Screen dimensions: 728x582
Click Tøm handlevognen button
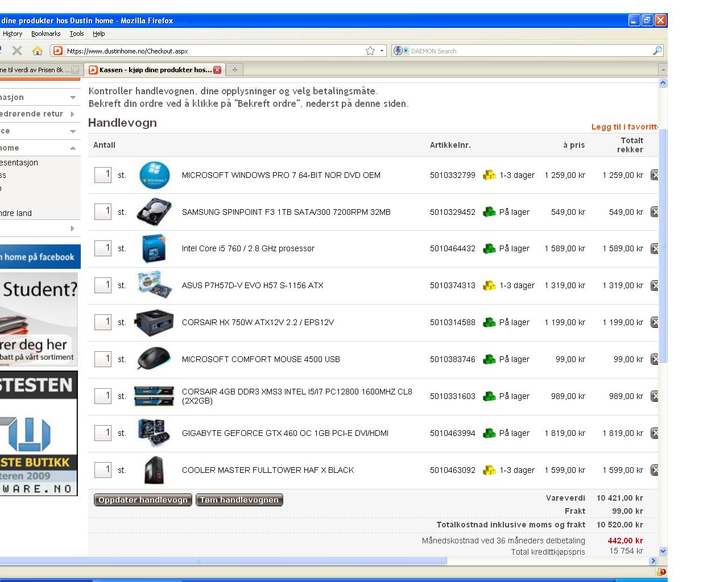[x=239, y=500]
